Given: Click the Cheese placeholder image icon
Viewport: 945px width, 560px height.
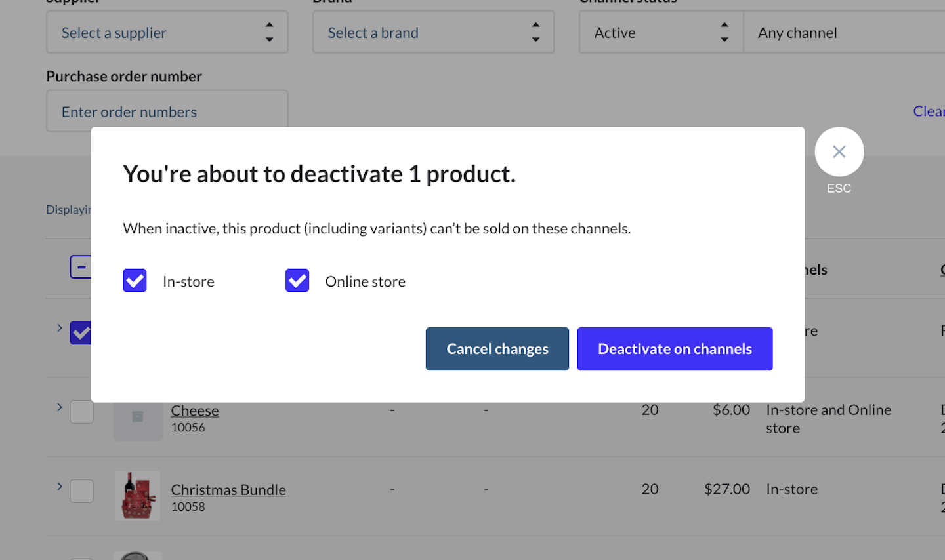Looking at the screenshot, I should tap(138, 418).
